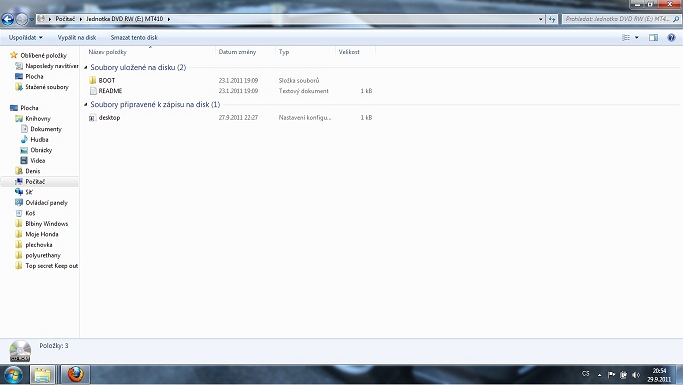
Task: Open Action Center flag icon
Action: pyautogui.click(x=611, y=375)
